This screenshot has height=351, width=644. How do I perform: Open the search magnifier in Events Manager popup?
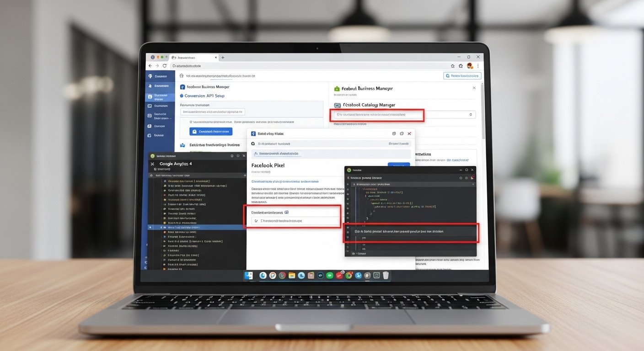[252, 143]
